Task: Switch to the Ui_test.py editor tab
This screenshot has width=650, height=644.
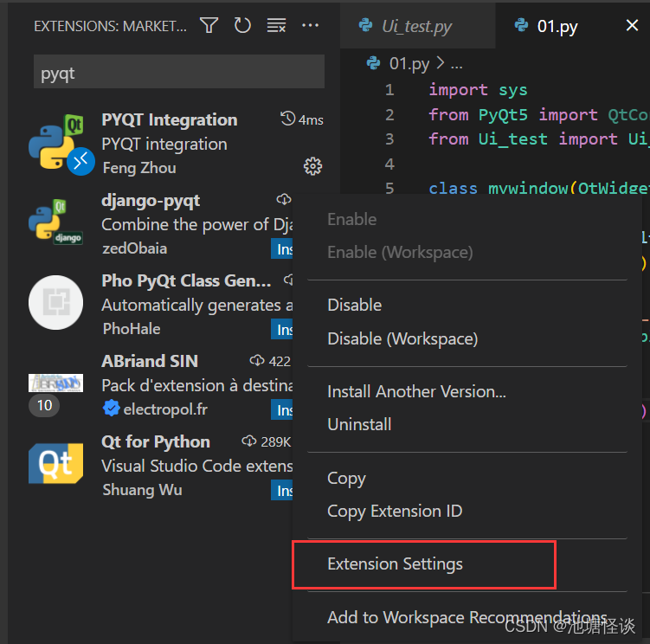Action: pos(417,26)
